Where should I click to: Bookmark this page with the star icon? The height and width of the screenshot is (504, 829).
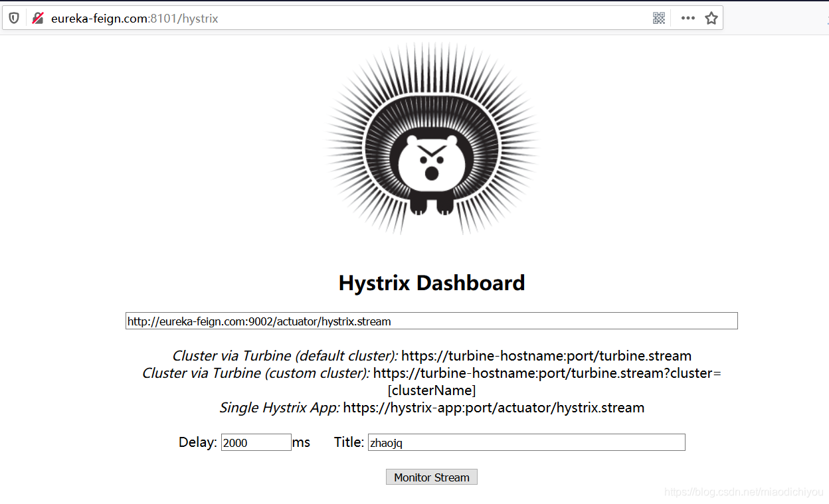(711, 18)
